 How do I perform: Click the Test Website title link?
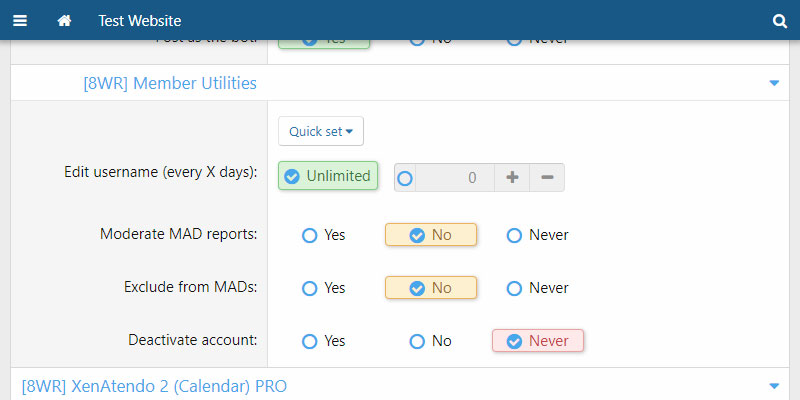[x=140, y=20]
